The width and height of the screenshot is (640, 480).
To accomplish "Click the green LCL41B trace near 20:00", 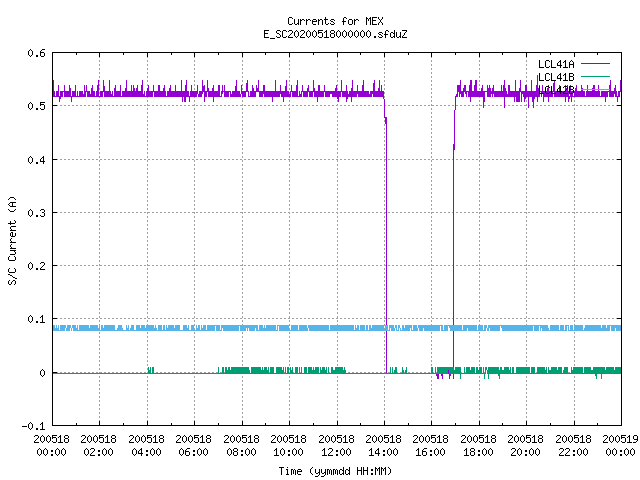I will [527, 370].
